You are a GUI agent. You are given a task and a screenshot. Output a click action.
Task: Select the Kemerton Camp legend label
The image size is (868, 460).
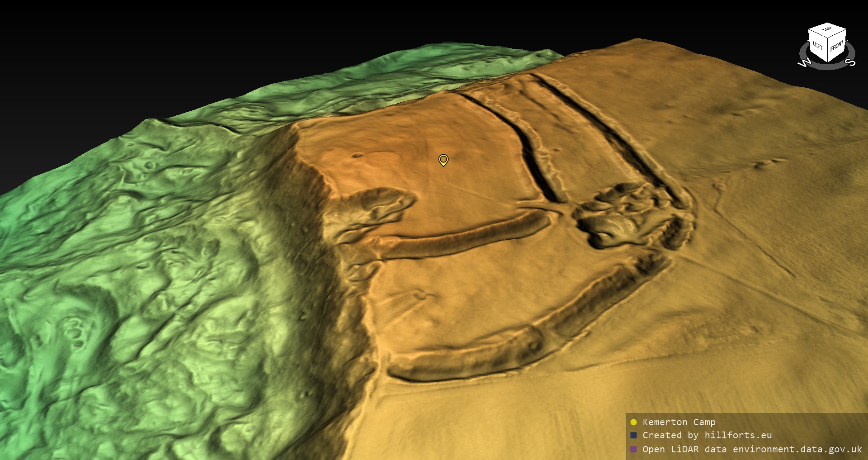tap(679, 422)
